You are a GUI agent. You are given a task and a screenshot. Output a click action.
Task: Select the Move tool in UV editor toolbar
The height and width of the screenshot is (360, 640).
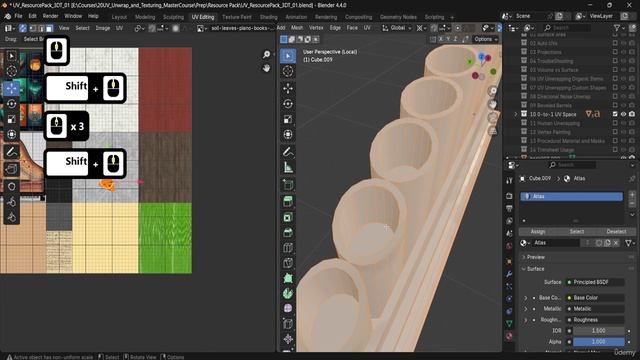click(11, 88)
